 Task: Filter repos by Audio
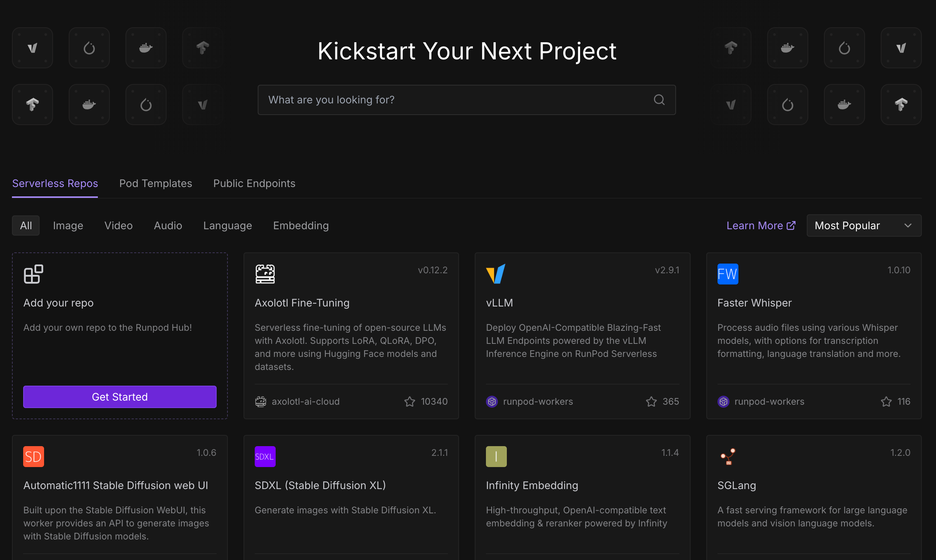(x=168, y=225)
